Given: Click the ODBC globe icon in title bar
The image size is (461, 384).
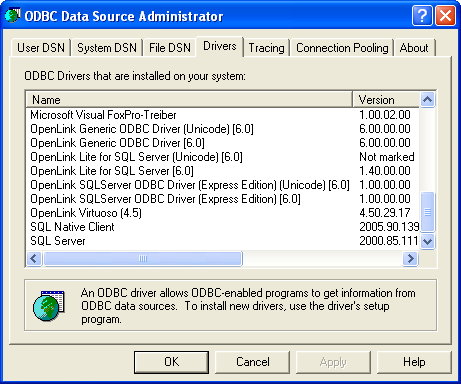Looking at the screenshot, I should (x=12, y=15).
